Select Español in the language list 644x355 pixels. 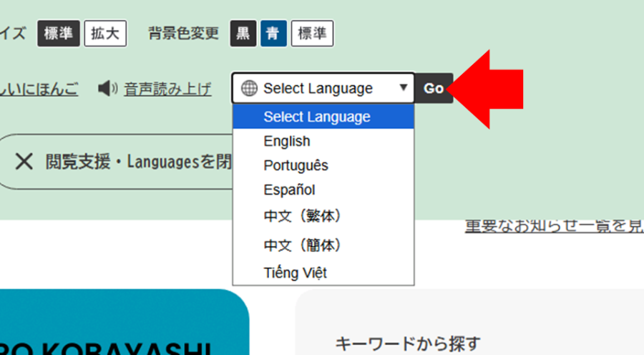tap(289, 190)
